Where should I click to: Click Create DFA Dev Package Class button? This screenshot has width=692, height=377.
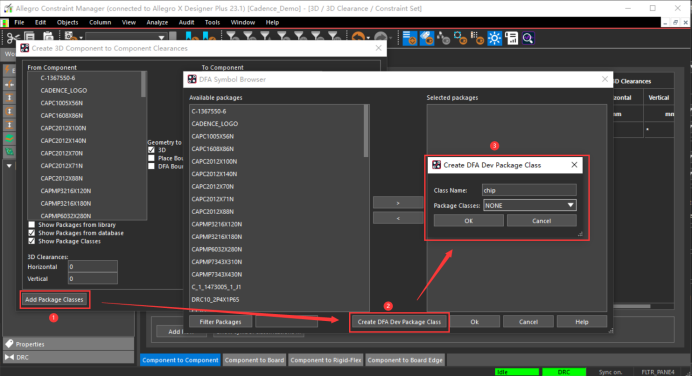[x=399, y=322]
